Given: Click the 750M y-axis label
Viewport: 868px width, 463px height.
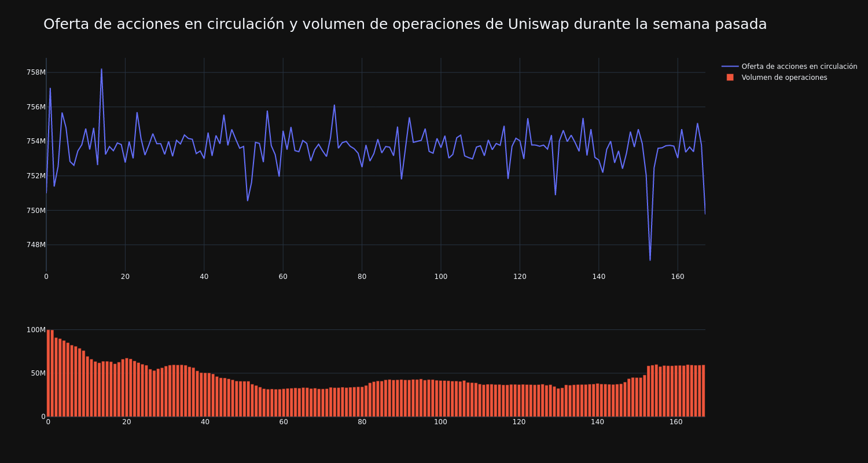Looking at the screenshot, I should pos(36,210).
